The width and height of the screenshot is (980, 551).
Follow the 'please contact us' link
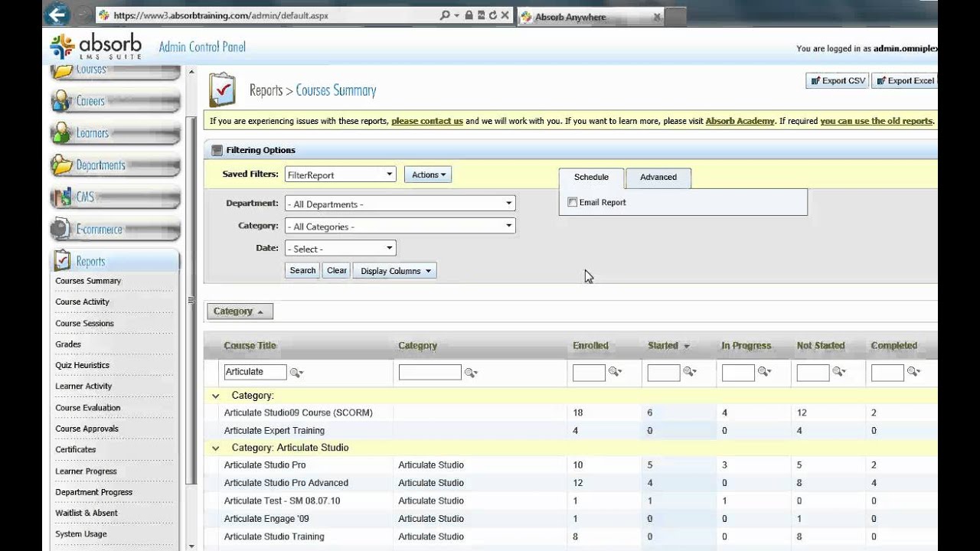point(427,121)
